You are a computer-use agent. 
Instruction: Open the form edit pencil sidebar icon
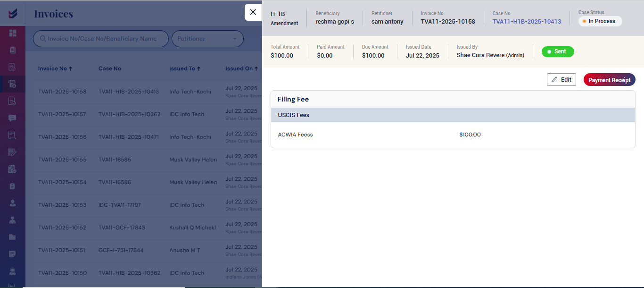pos(13,152)
